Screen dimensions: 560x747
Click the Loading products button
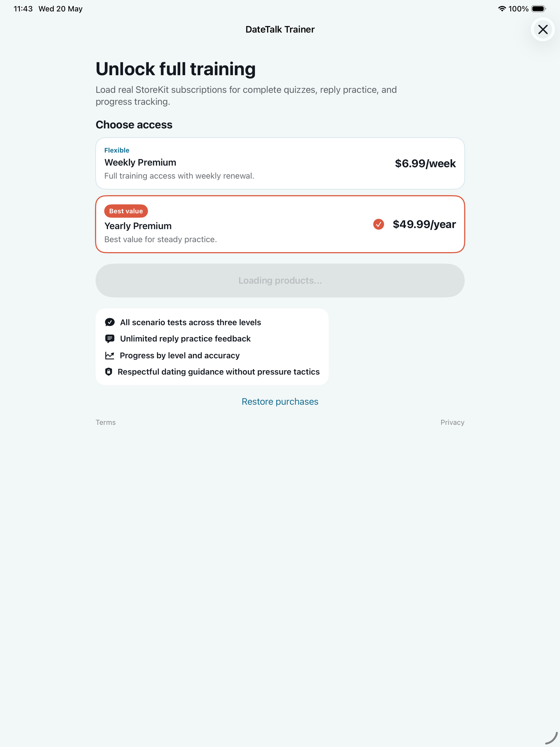(280, 281)
